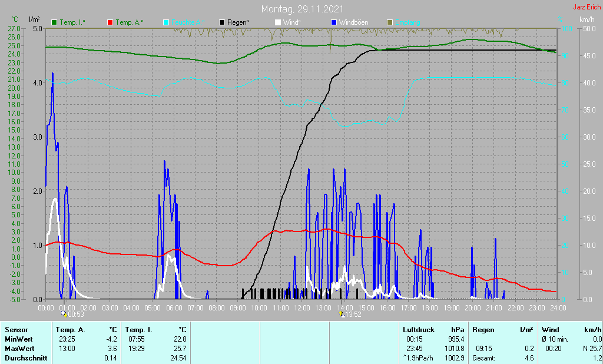
Task: Click the '00:53' time marker label
Action: click(76, 315)
